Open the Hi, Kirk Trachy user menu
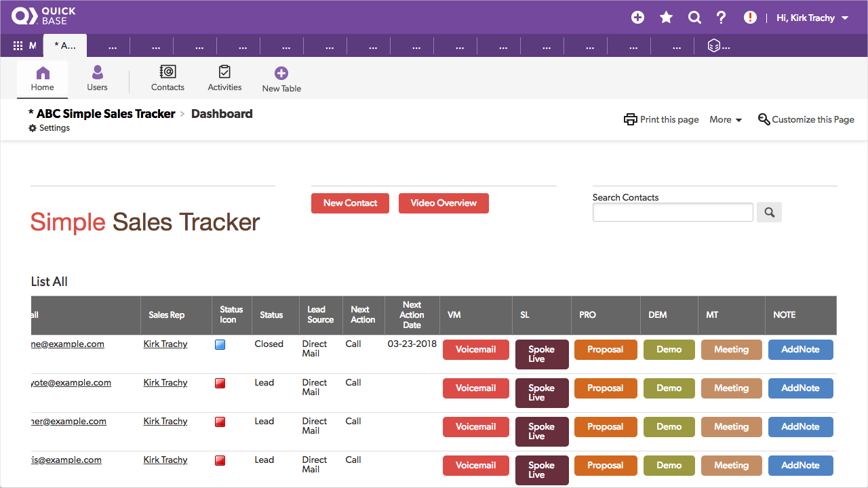This screenshot has width=868, height=488. tap(812, 18)
